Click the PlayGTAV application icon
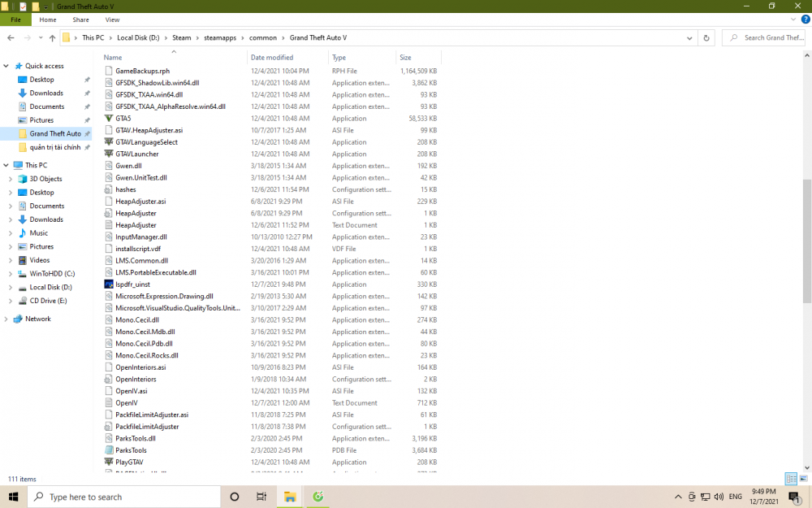This screenshot has height=508, width=812. point(109,462)
